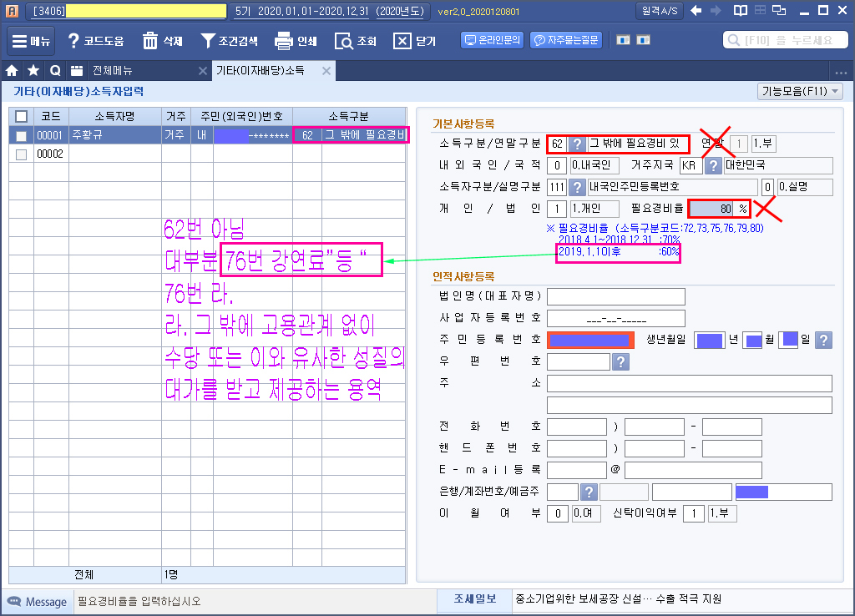The height and width of the screenshot is (616, 855).
Task: Open the main 메뉴 hamburger menu
Action: point(31,41)
